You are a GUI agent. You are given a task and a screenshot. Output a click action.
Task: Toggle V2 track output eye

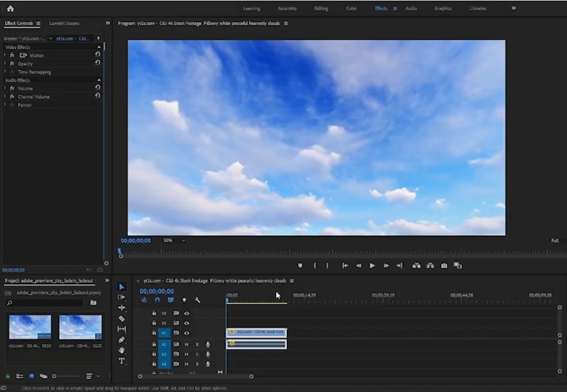[x=186, y=323]
